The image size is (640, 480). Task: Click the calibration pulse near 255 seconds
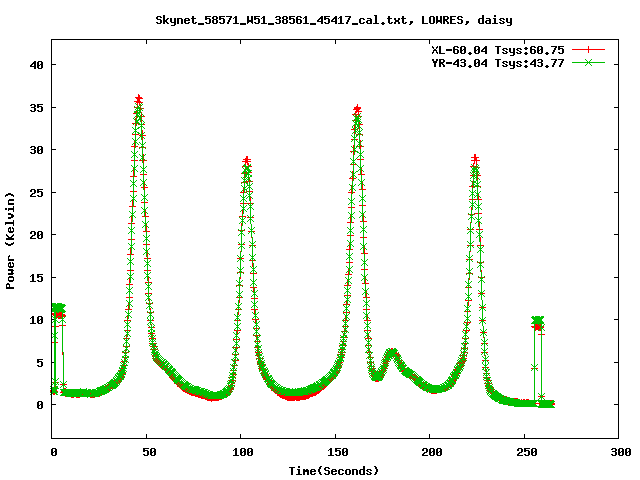tap(538, 322)
